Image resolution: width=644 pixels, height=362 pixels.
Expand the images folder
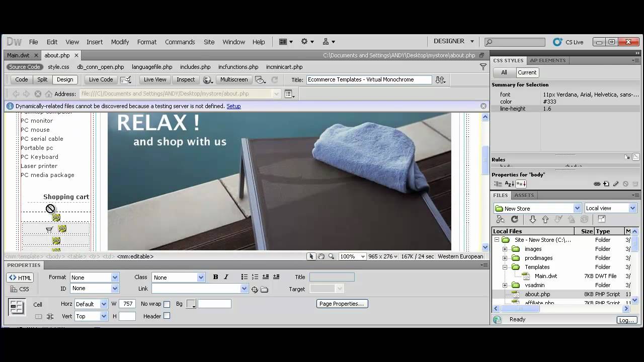(x=505, y=249)
